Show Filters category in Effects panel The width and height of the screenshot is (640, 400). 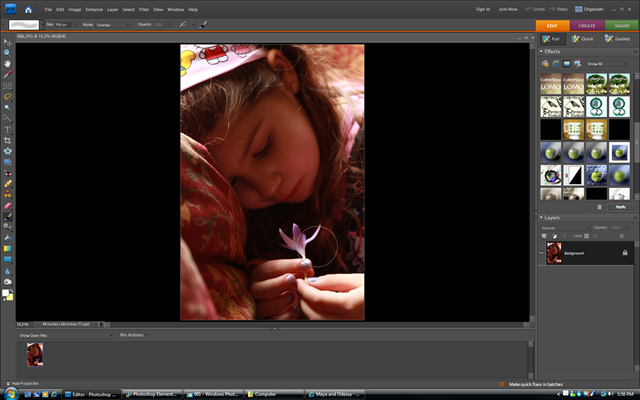545,64
